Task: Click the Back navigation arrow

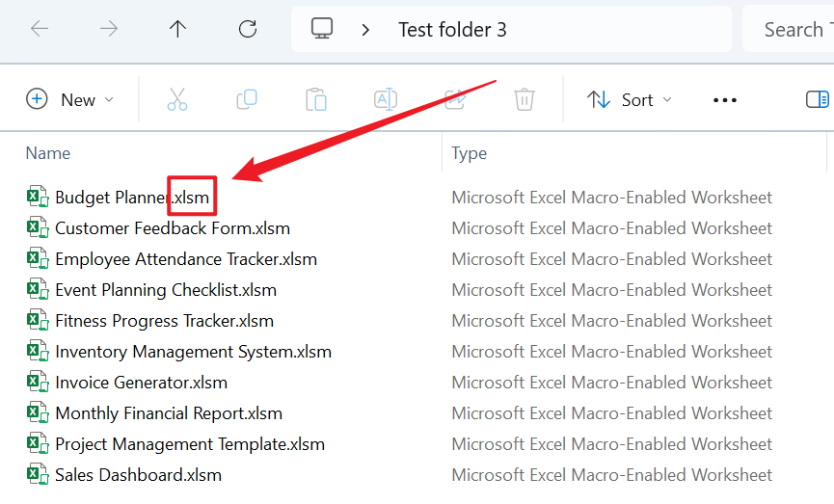Action: coord(40,29)
